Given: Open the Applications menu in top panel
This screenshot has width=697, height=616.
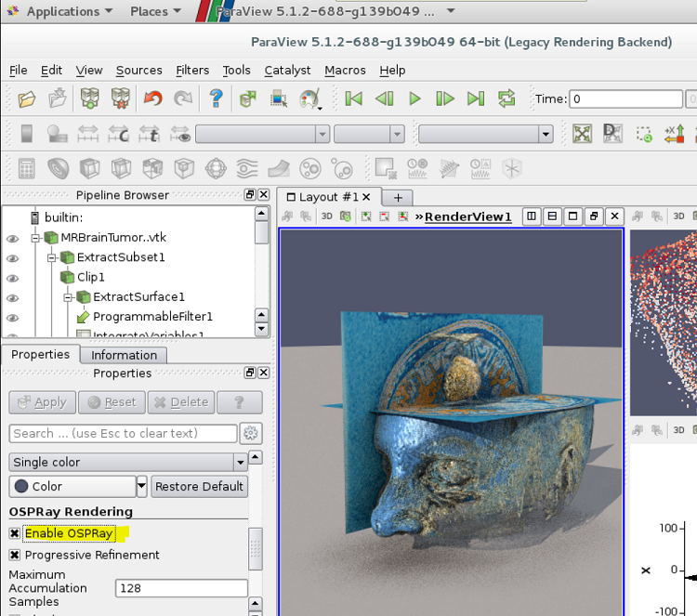Looking at the screenshot, I should tap(61, 11).
